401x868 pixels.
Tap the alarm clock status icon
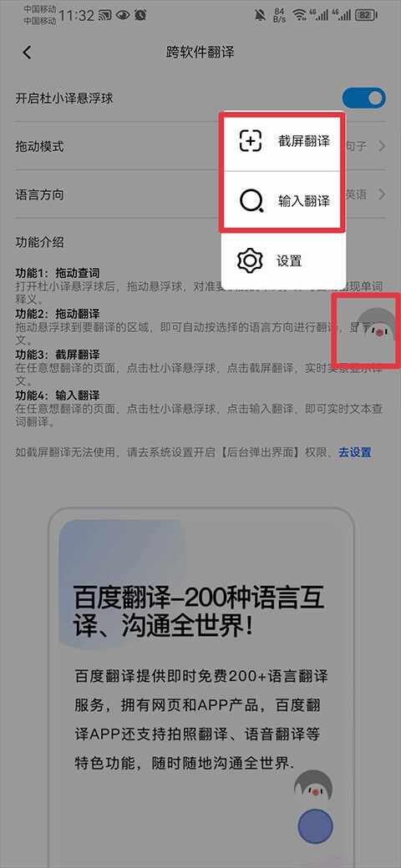[x=140, y=16]
